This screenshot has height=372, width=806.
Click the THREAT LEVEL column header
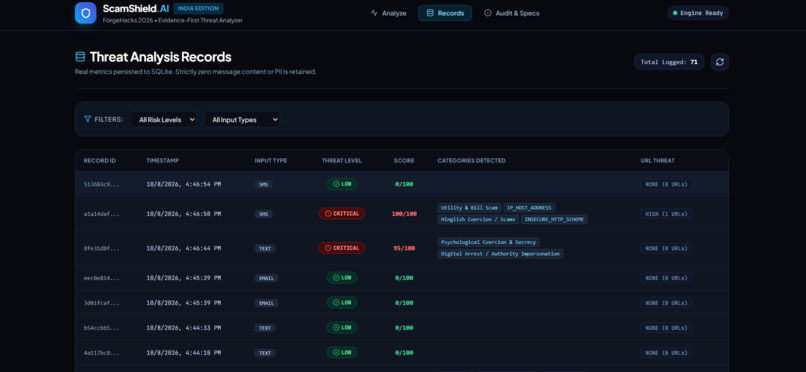coord(342,161)
